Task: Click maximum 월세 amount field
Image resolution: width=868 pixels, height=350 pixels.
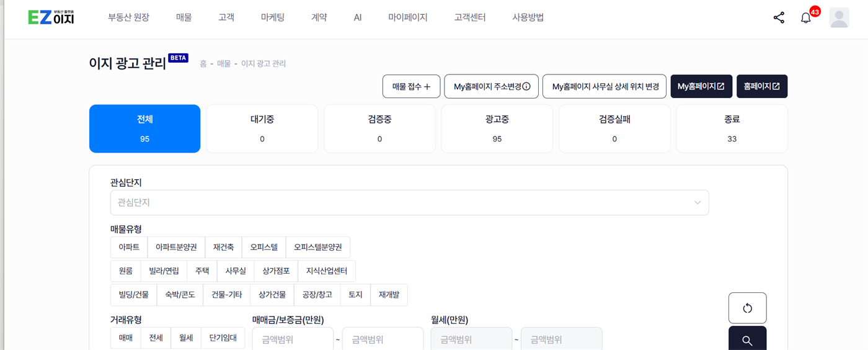Action: (x=561, y=339)
